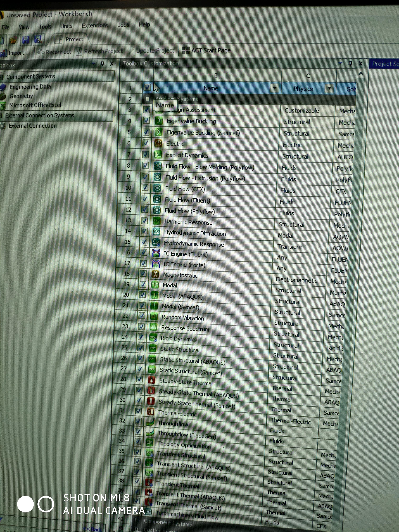Click the Save project toolbar icon
The width and height of the screenshot is (399, 532).
pos(25,40)
